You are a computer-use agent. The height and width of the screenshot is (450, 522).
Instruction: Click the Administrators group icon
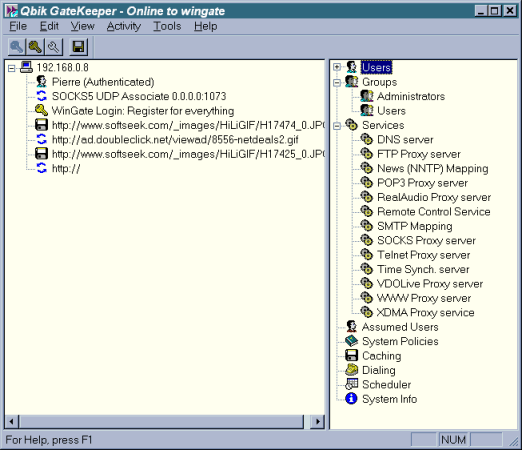[367, 96]
